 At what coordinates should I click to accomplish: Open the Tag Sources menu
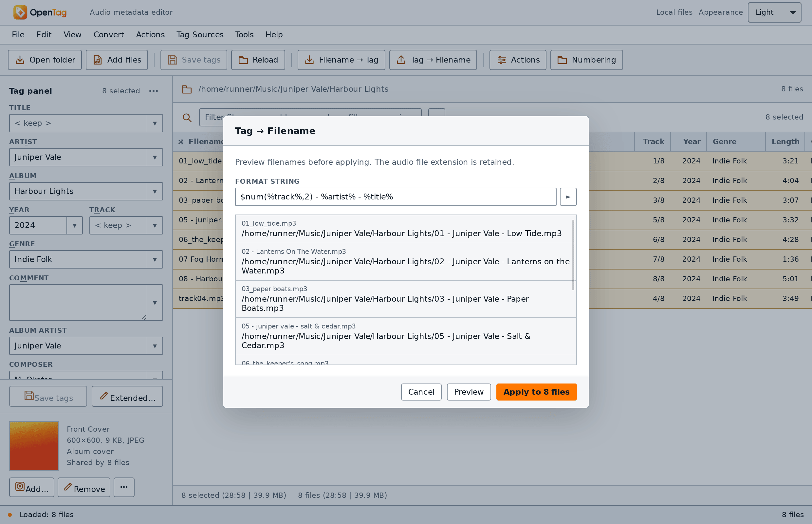point(200,35)
